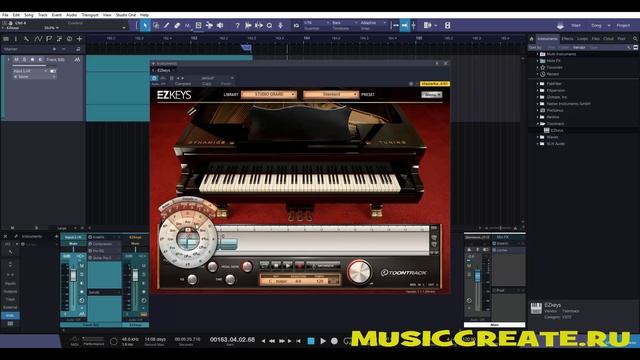
Task: Click EZkeys play button
Action: [288, 266]
